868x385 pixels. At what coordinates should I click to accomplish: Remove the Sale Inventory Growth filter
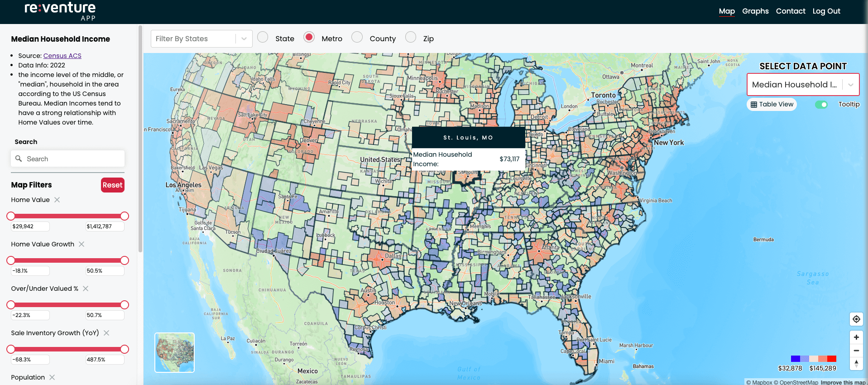106,333
